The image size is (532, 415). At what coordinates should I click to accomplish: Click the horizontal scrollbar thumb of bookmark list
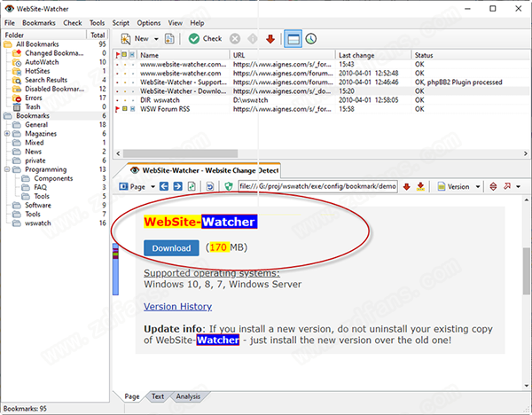[180, 153]
